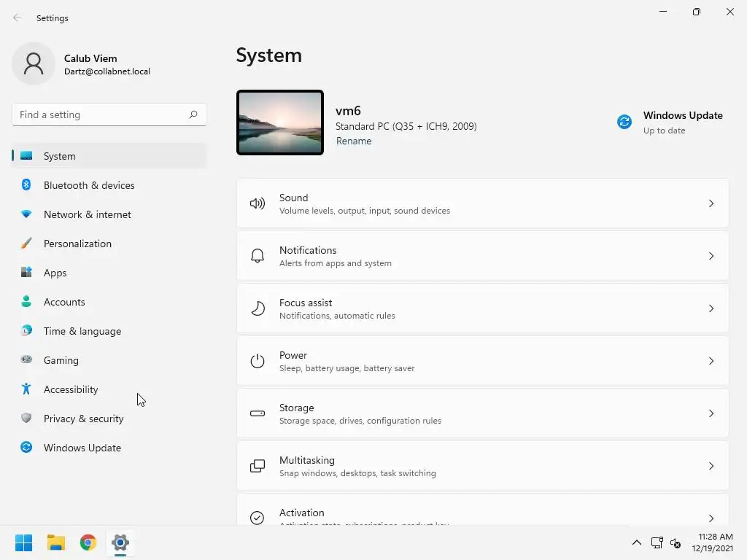Click the Accessibility figure icon
The width and height of the screenshot is (747, 560).
26,389
